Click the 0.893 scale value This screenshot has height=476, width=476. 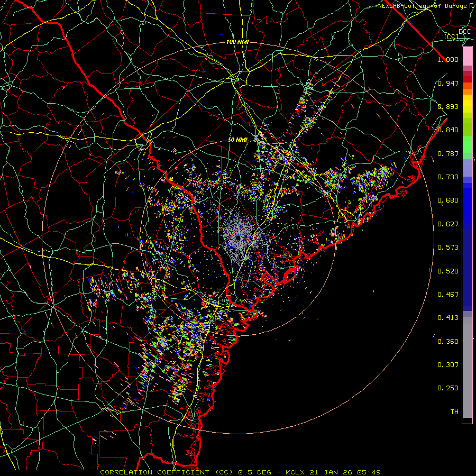click(x=448, y=106)
